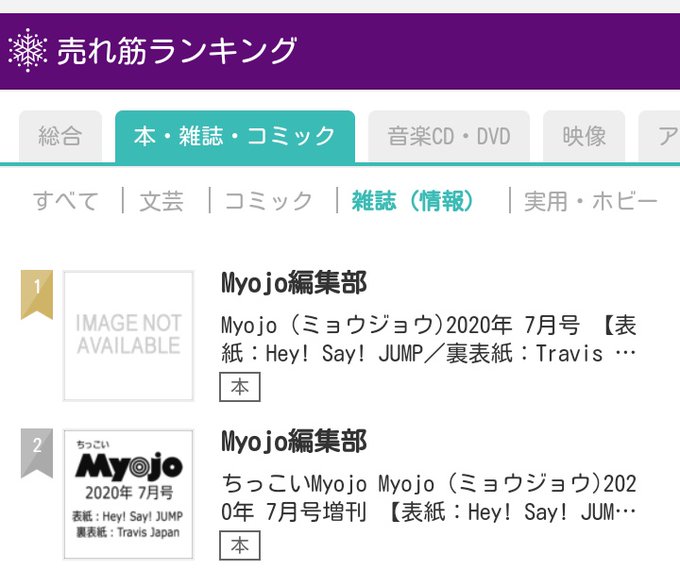This screenshot has height=570, width=680.
Task: Click the Myojo編集部 author of rank 2
Action: [x=294, y=441]
